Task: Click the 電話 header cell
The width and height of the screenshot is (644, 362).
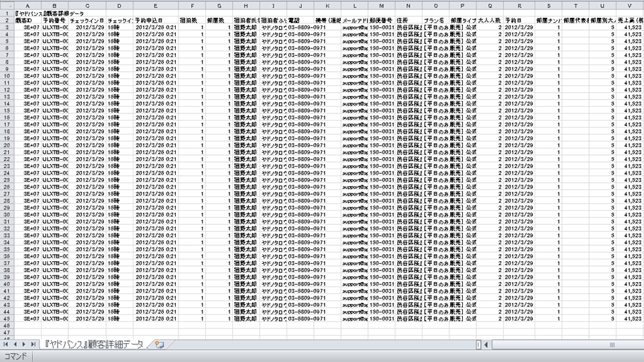Action: [x=301, y=20]
